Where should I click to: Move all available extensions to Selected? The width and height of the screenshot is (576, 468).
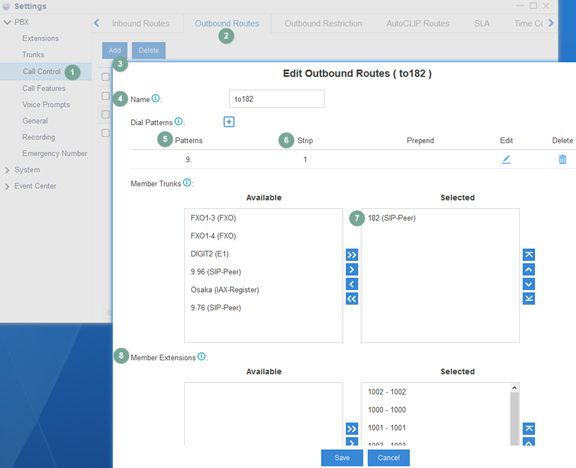352,428
